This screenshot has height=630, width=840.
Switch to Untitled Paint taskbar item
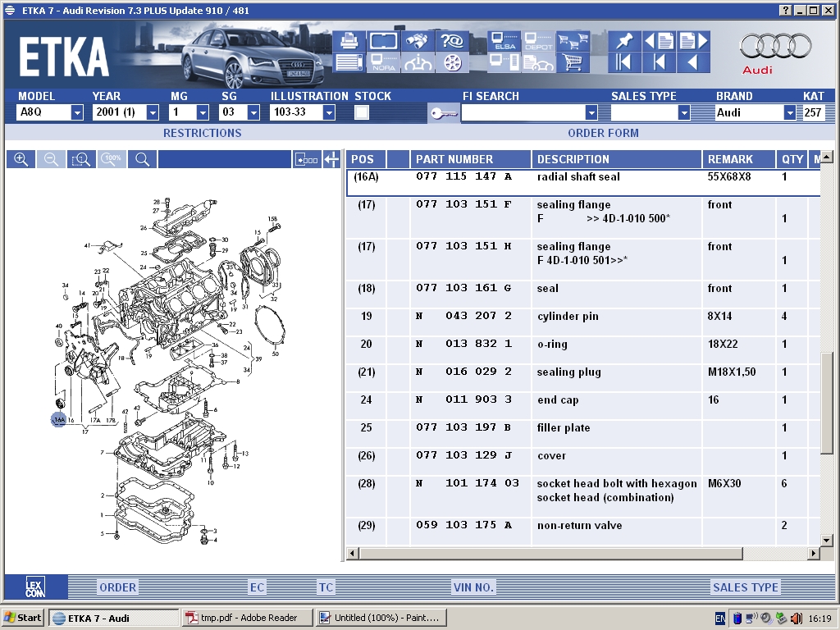click(381, 618)
